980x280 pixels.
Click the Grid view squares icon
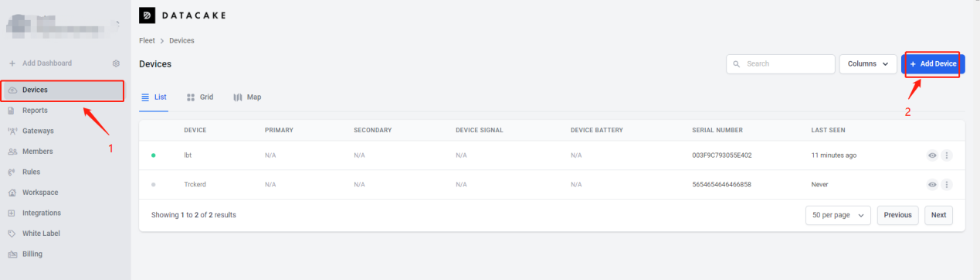point(191,97)
